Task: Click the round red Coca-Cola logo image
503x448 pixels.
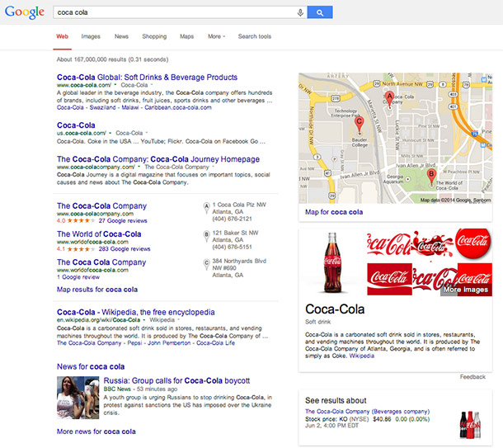Action: point(473,243)
